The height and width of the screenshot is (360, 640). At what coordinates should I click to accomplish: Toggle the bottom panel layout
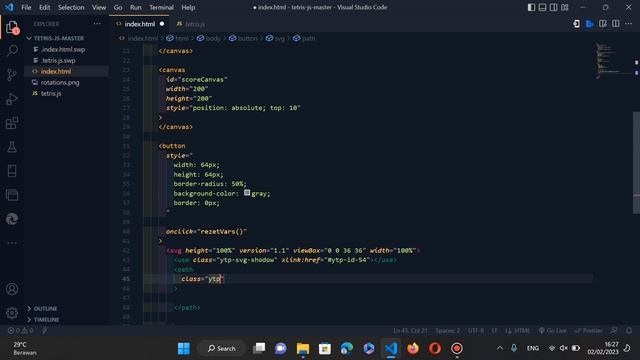[542, 7]
